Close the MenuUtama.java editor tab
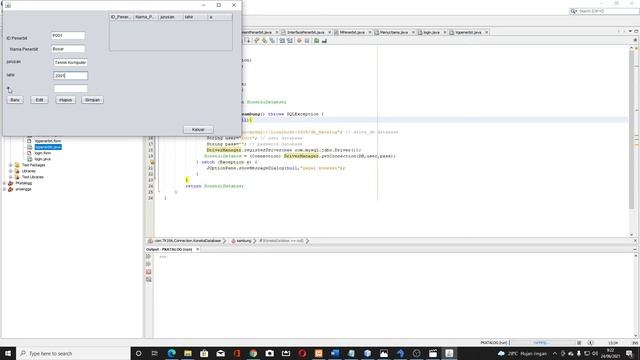 pos(413,32)
